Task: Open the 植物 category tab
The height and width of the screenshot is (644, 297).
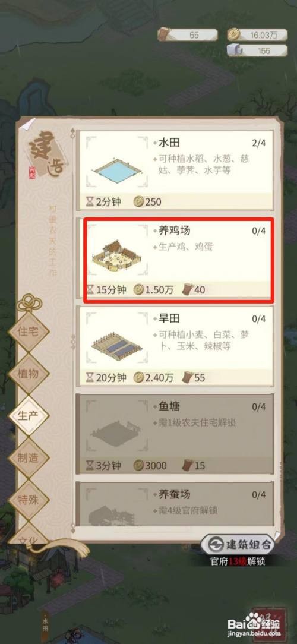Action: coord(29,373)
